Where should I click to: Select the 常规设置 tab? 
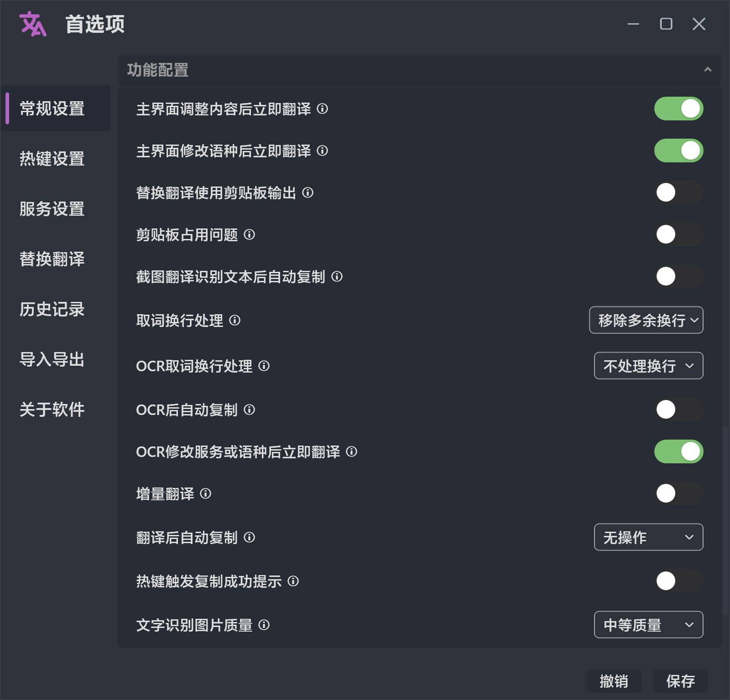pyautogui.click(x=56, y=109)
